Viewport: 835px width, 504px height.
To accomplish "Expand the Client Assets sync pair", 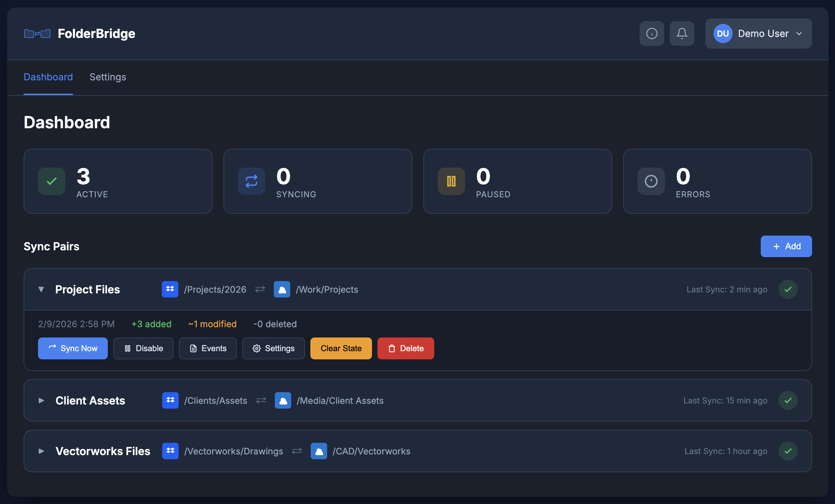I will coord(41,400).
